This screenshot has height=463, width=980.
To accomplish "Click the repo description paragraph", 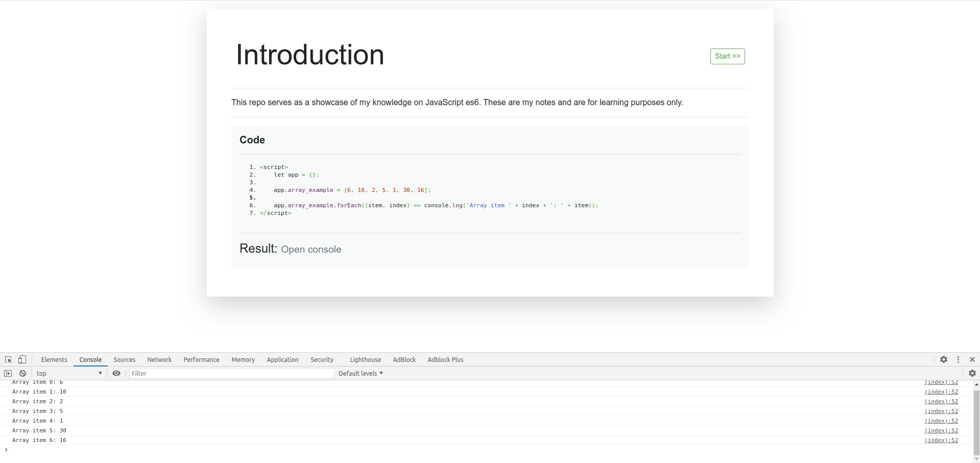I will click(457, 103).
